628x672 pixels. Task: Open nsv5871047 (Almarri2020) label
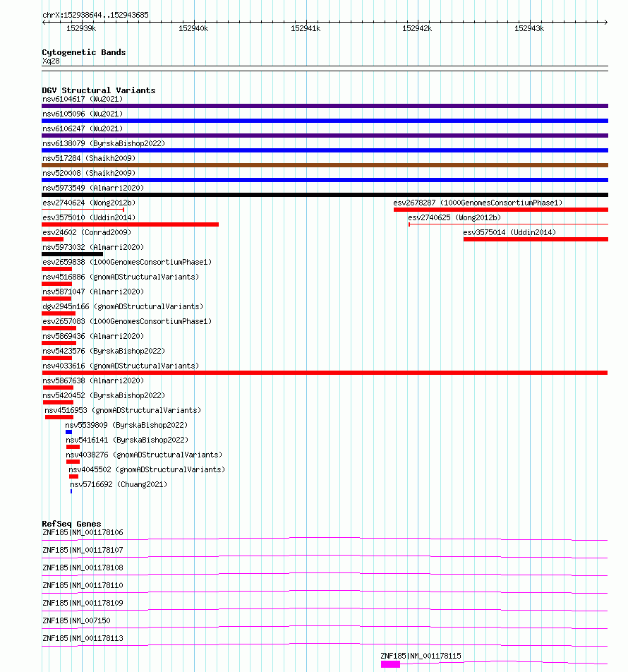point(93,292)
